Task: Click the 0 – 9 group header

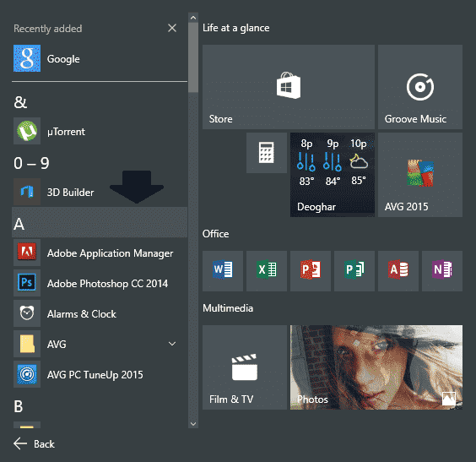Action: click(31, 163)
